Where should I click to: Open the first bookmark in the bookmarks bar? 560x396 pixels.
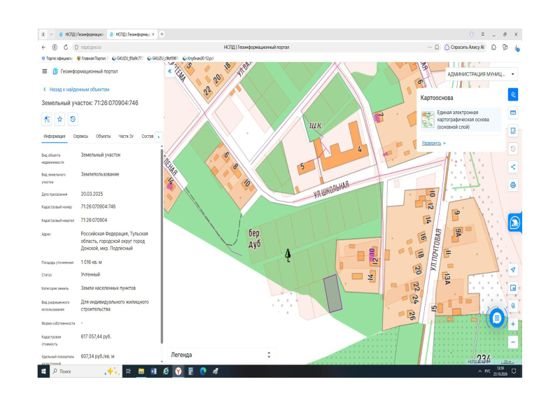tap(57, 58)
